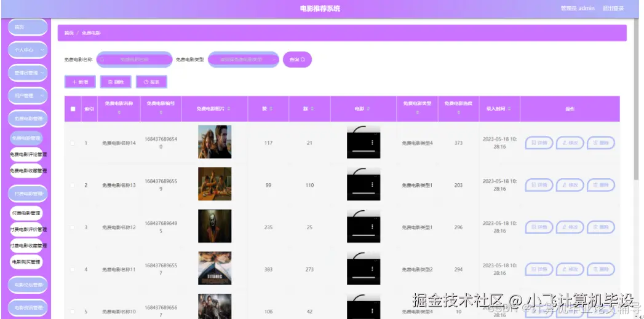
Task: Expand the 电影论坛管理 sidebar menu
Action: point(28,285)
